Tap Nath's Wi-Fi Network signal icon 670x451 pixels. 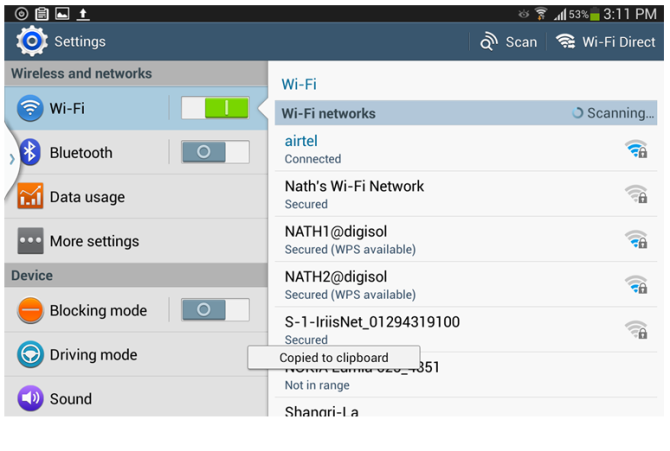point(636,194)
